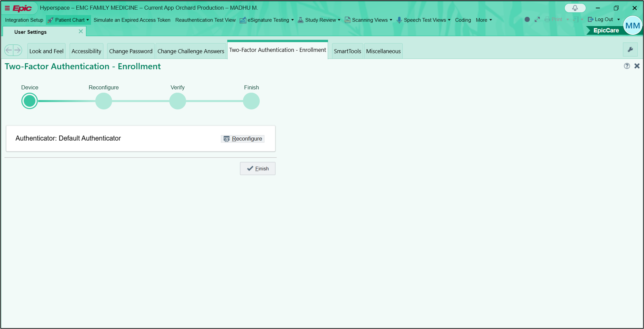The width and height of the screenshot is (644, 329).
Task: Click Simulate an Expired Access Token
Action: (x=132, y=20)
